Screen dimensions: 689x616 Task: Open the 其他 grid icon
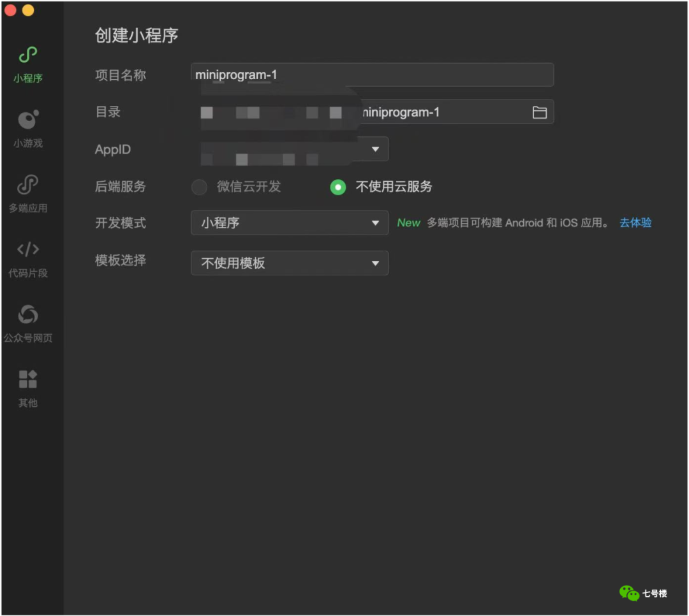[27, 379]
